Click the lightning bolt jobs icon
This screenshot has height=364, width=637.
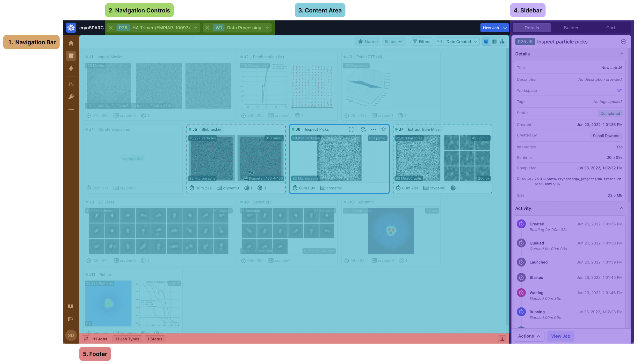point(71,68)
